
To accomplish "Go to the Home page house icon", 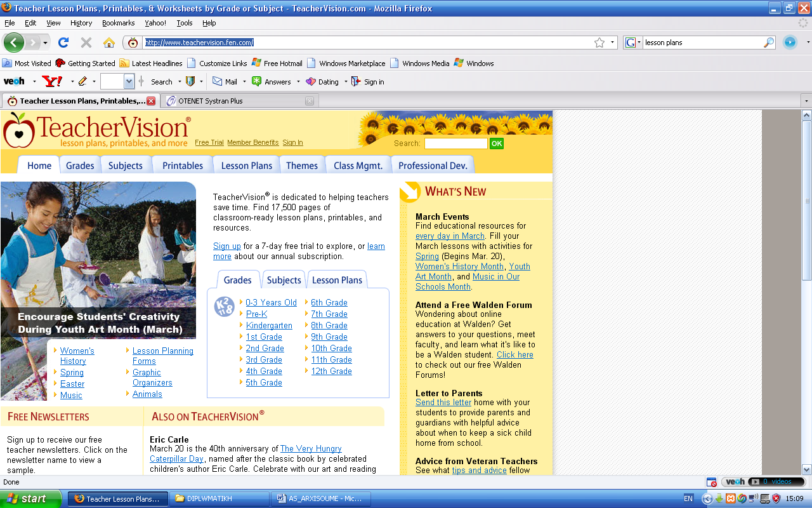I will (109, 43).
